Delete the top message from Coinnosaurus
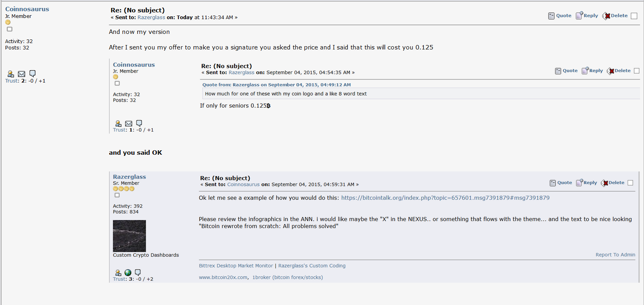644x305 pixels. (615, 16)
